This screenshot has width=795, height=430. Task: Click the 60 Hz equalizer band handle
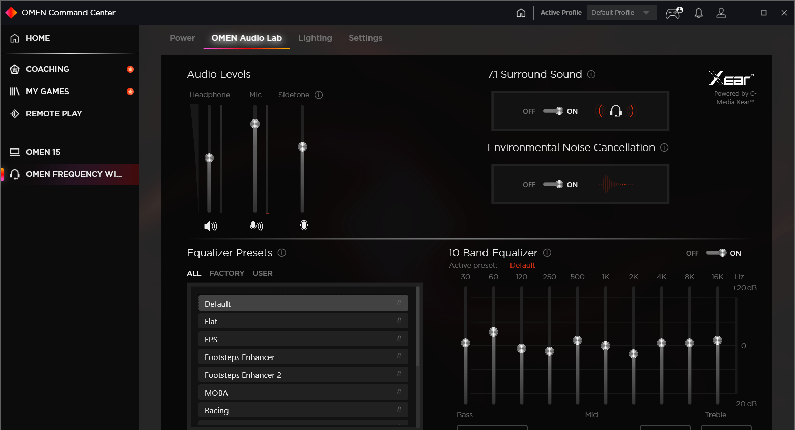493,332
